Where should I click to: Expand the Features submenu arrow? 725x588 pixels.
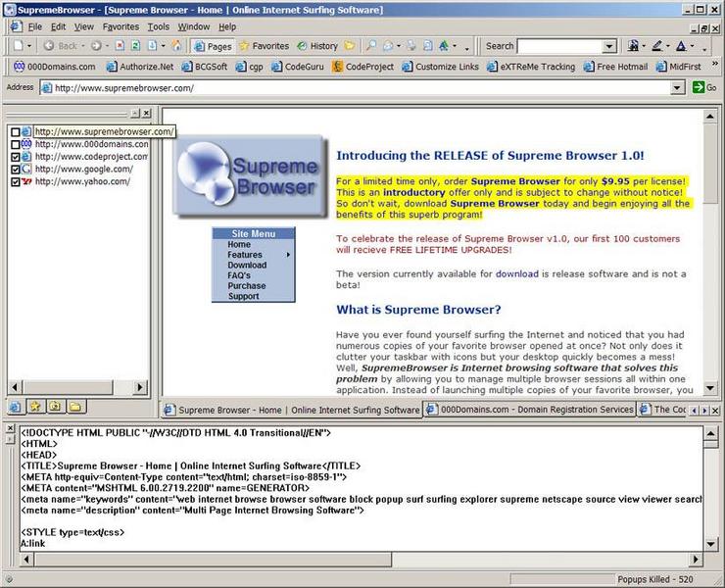point(288,255)
